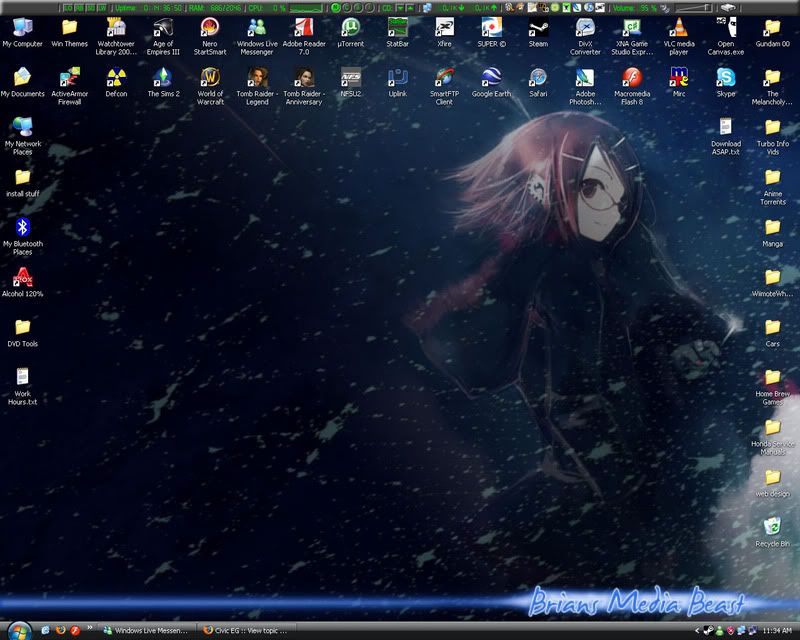Image resolution: width=800 pixels, height=640 pixels.
Task: Open the Home Brew Games folder
Action: click(772, 386)
